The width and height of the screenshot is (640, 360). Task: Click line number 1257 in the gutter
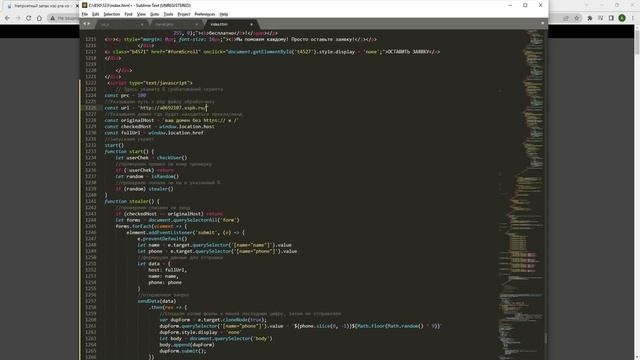[x=91, y=301]
